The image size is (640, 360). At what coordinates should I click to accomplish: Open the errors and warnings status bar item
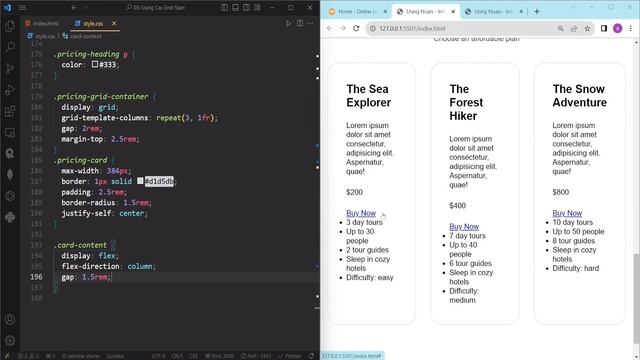pos(28,356)
